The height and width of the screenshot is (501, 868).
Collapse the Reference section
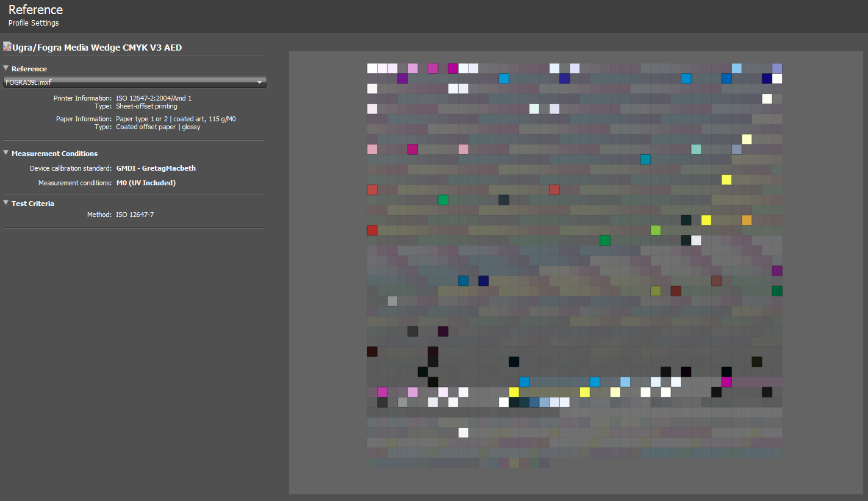[x=6, y=68]
